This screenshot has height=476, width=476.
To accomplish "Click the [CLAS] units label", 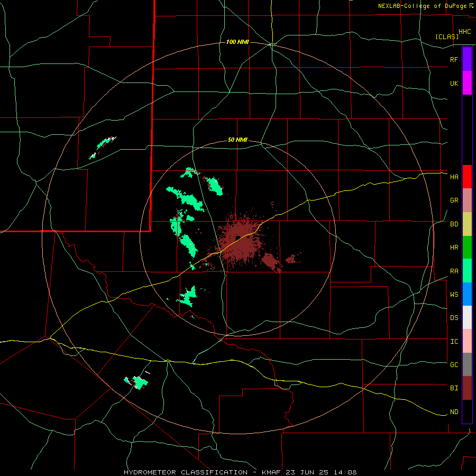I will pos(447,36).
